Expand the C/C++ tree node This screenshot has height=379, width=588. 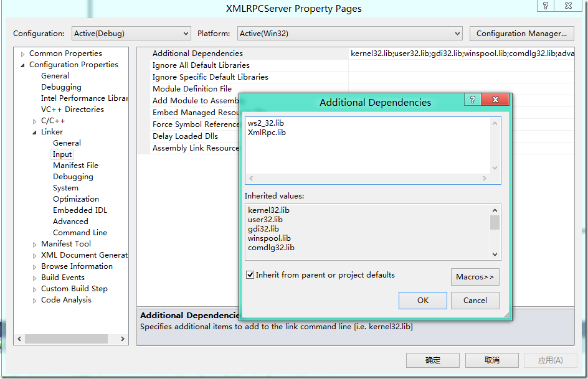click(x=35, y=121)
